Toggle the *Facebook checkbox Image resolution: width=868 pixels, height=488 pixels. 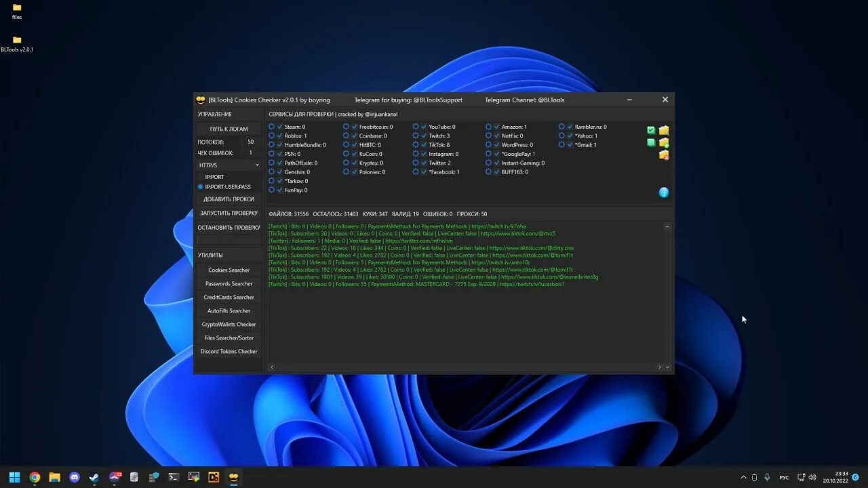pos(424,172)
